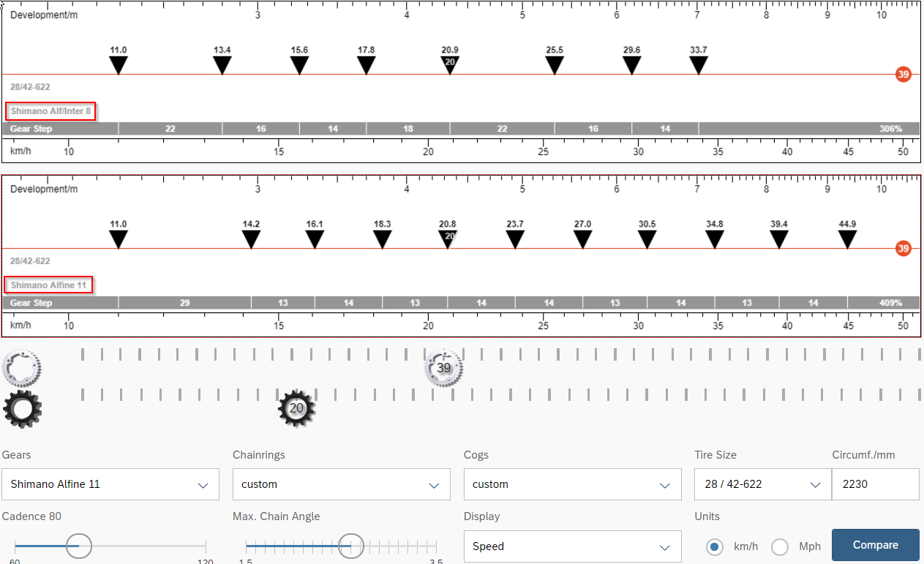924x564 pixels.
Task: Click the 13.4 gear marker triangle
Action: pos(222,65)
